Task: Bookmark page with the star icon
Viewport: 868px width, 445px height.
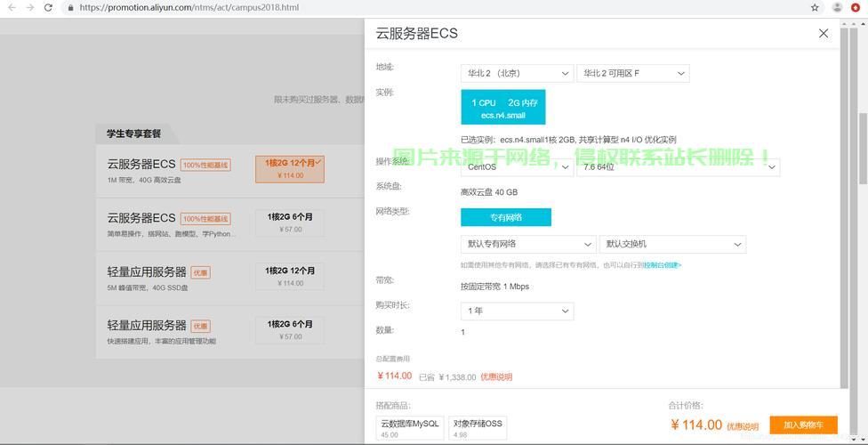Action: (x=815, y=8)
